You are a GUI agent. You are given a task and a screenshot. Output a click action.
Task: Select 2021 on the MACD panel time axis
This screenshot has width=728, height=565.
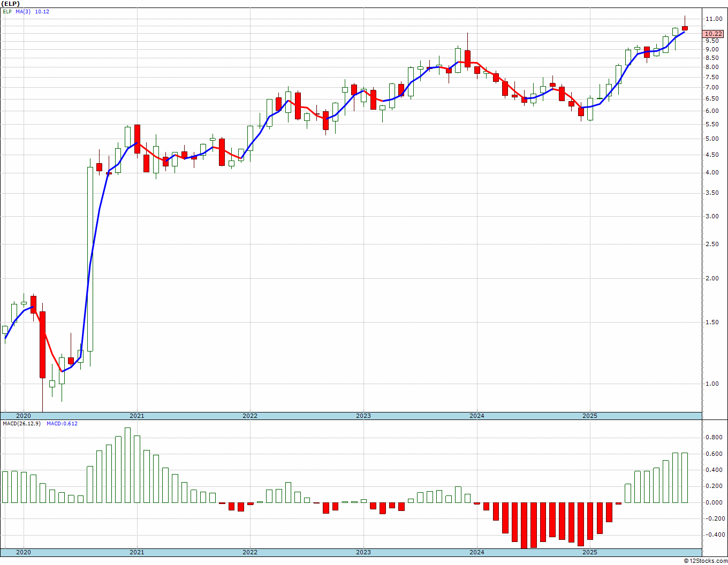tap(136, 552)
